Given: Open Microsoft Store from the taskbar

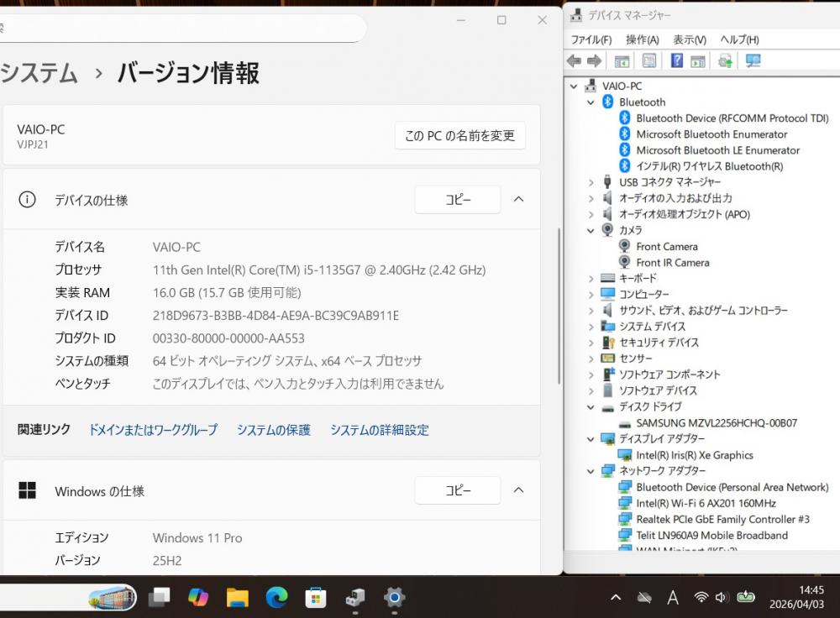Looking at the screenshot, I should (316, 597).
